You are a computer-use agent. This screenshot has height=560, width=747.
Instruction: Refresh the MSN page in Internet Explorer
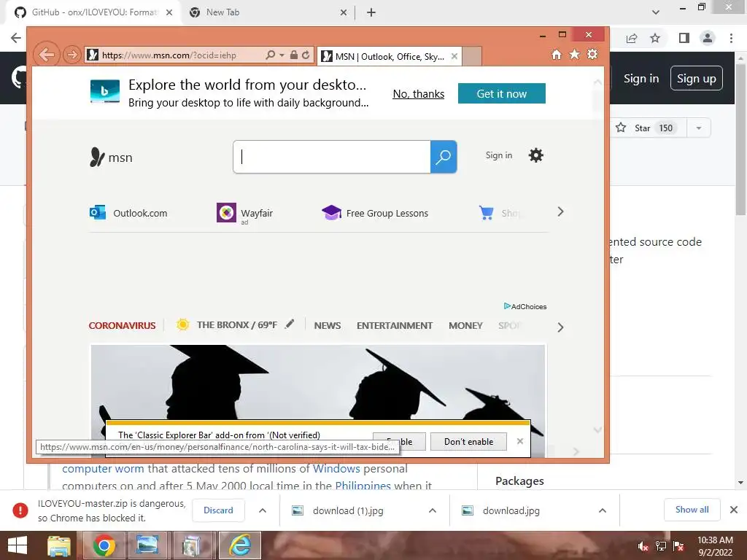coord(306,55)
